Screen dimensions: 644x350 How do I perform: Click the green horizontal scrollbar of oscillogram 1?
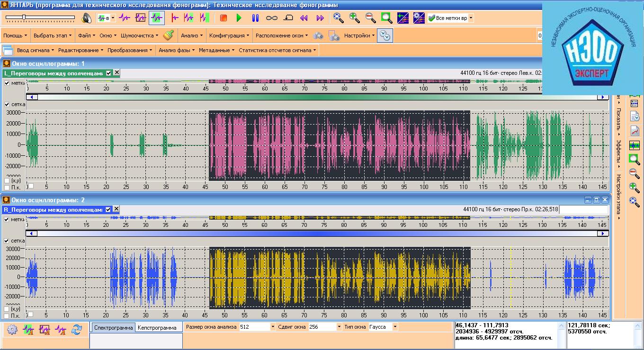coord(317,97)
